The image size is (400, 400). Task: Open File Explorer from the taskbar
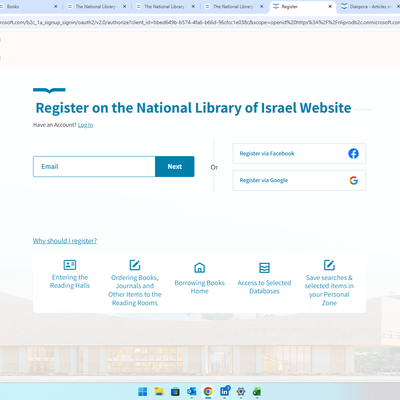point(159,392)
